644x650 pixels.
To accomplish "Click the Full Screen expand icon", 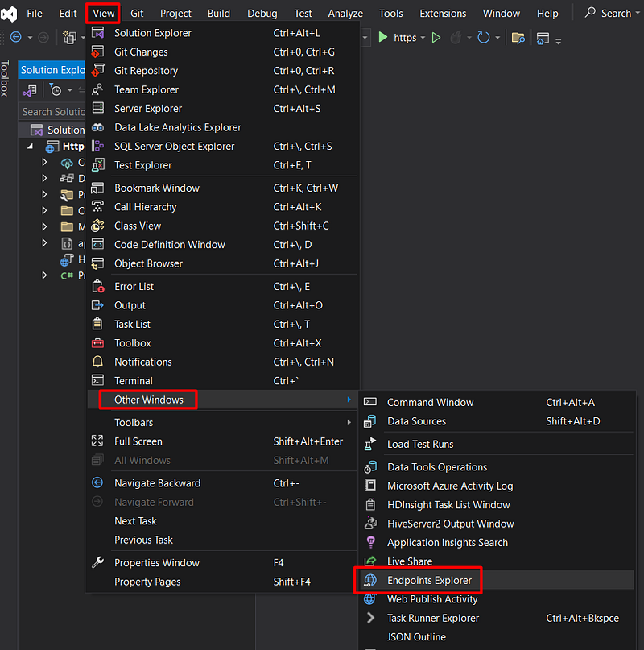I will [x=97, y=441].
